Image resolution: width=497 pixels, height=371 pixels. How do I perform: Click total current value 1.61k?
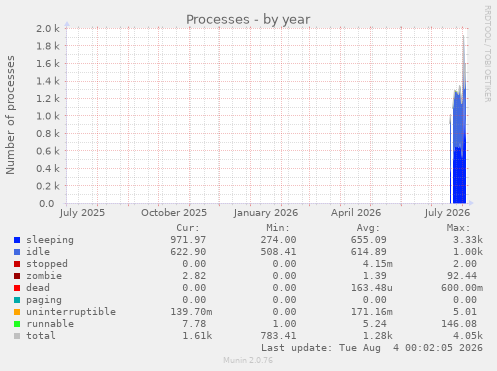coord(197,336)
